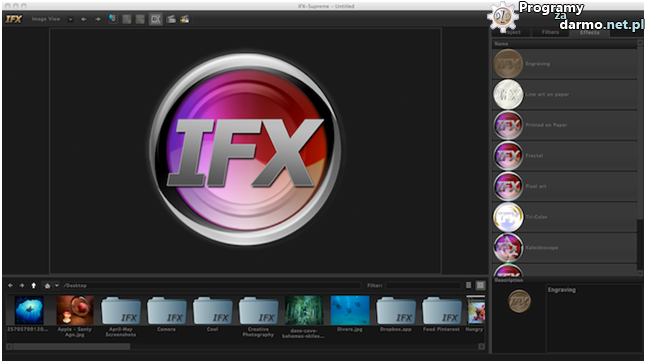Select the Hungry image thumbnail

click(476, 311)
